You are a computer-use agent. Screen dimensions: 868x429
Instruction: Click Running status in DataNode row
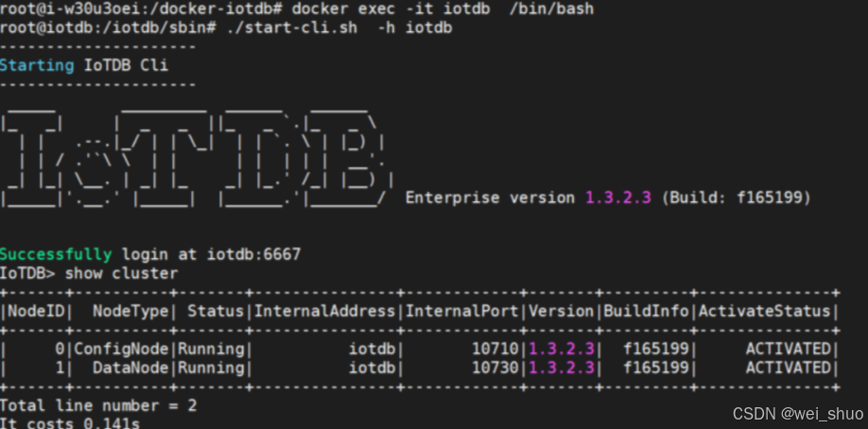[x=211, y=368]
